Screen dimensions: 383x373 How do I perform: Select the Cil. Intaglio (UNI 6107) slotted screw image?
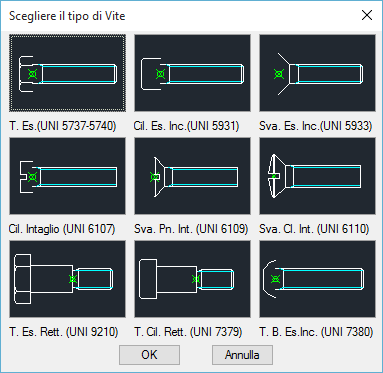pos(67,176)
